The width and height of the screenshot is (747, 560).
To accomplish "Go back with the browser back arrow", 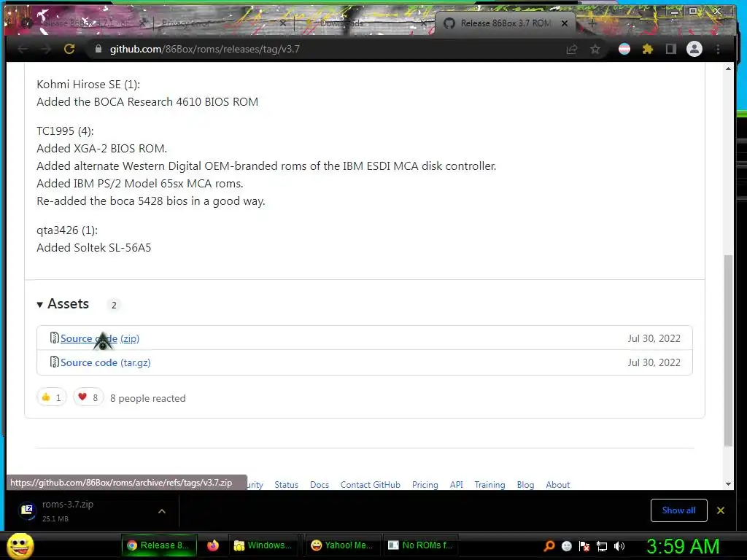I will [23, 49].
